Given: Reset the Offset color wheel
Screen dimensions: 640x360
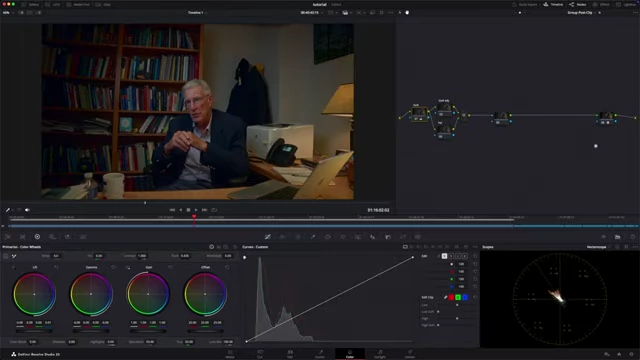Looking at the screenshot, I should [227, 267].
